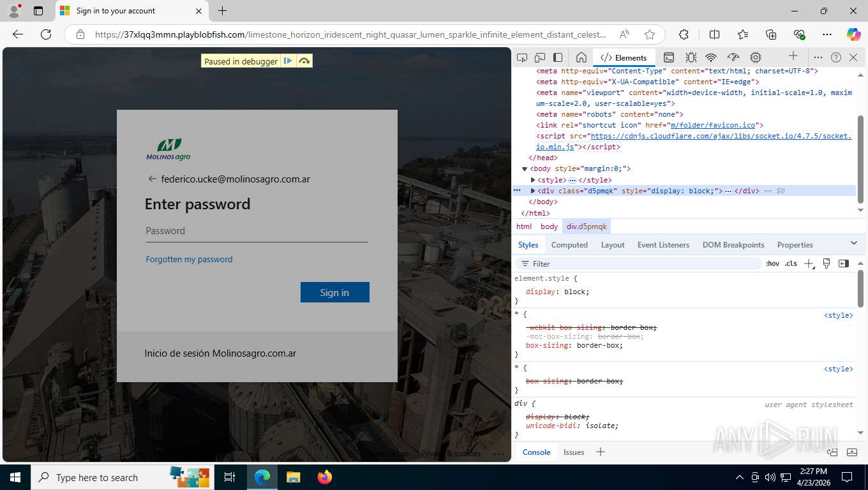Open DevTools help question mark icon
The height and width of the screenshot is (490, 868).
point(836,57)
